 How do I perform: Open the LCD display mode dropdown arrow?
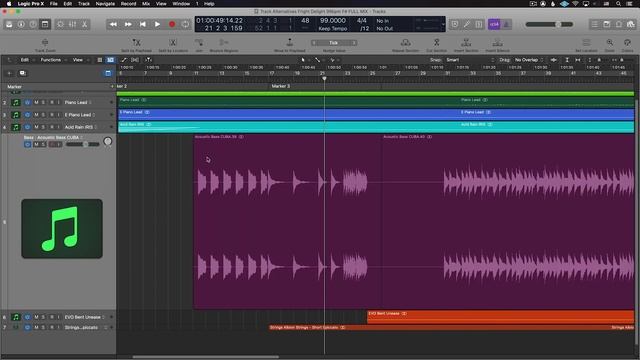pos(443,24)
